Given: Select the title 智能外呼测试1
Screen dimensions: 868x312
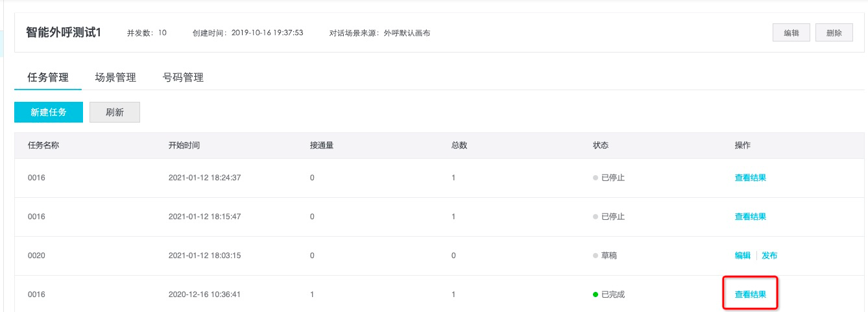Looking at the screenshot, I should (64, 32).
